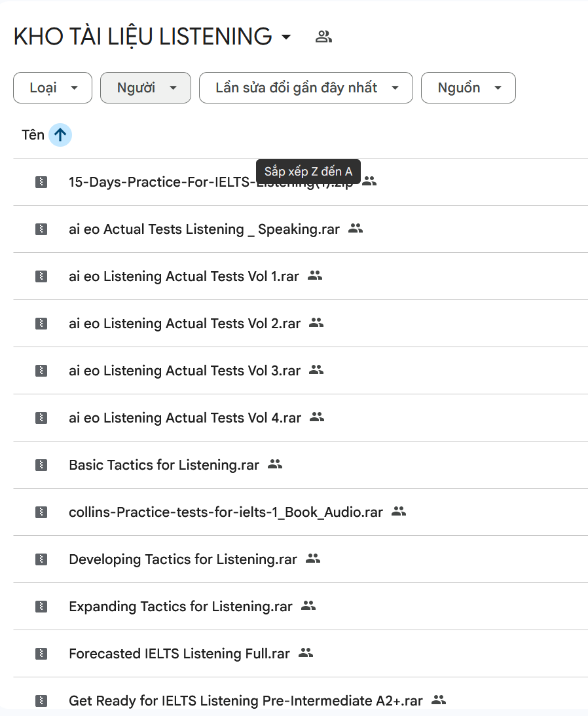588x716 pixels.
Task: Click the shared people icon beside folder title
Action: [x=323, y=37]
